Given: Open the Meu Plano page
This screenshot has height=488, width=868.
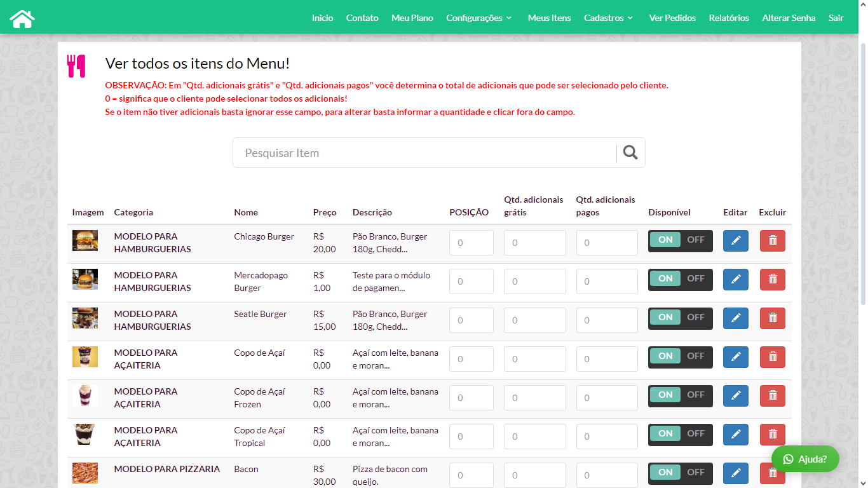Looking at the screenshot, I should click(412, 18).
